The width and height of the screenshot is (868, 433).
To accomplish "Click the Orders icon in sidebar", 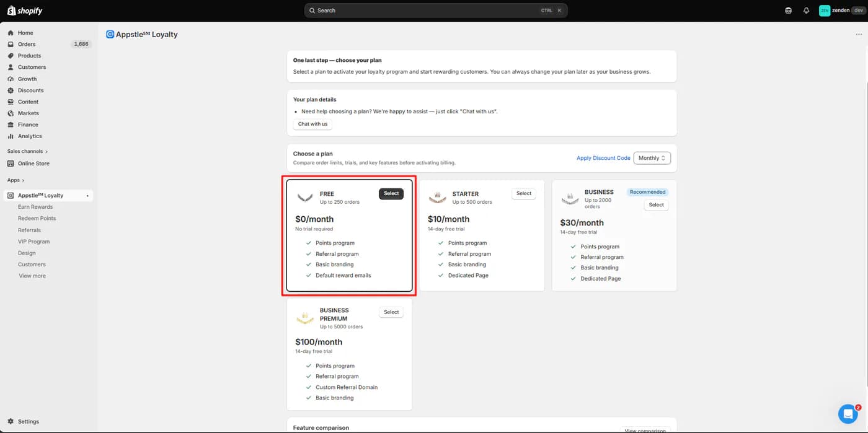I will [11, 44].
